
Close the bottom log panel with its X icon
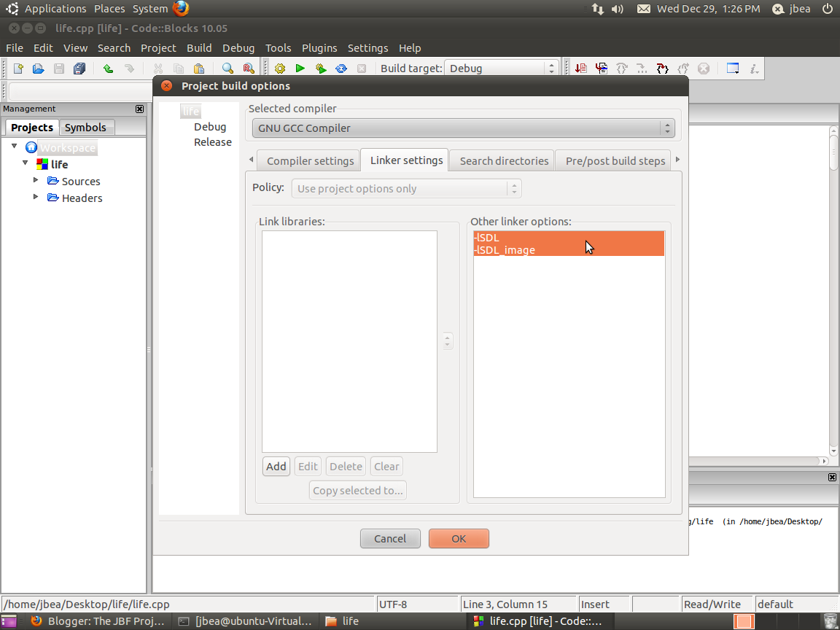click(832, 477)
